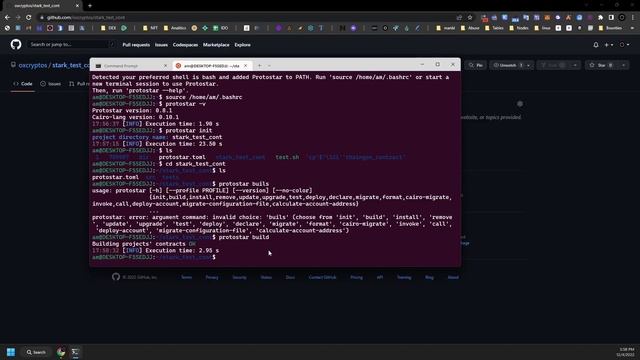
Task: Open the repository Code tab
Action: click(23, 84)
